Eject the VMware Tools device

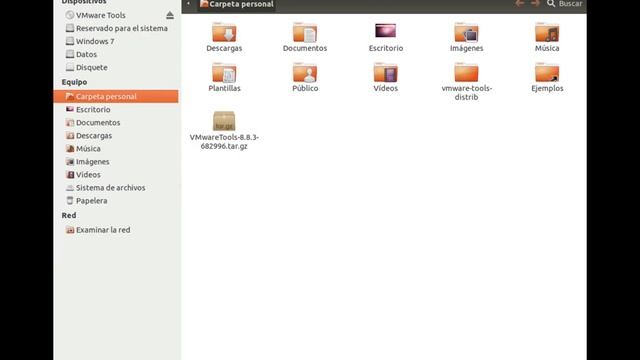[170, 16]
